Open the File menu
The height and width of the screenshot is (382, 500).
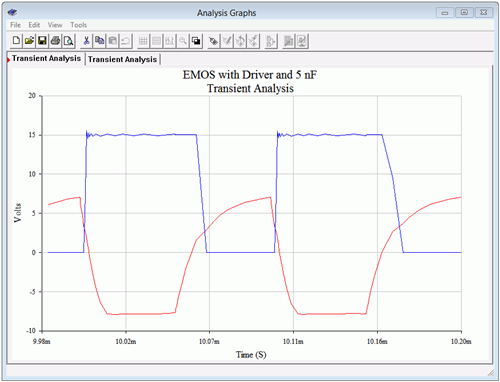point(15,25)
